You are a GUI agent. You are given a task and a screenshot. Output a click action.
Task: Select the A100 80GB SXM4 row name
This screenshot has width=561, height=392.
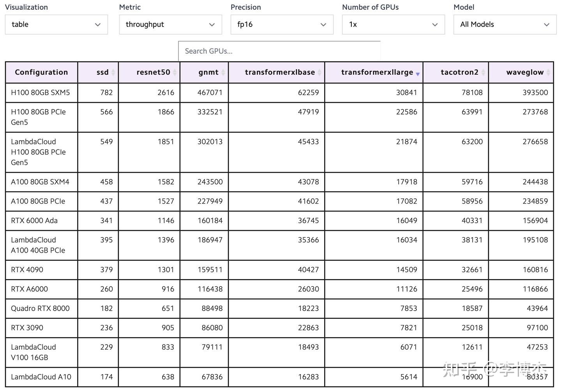tap(40, 182)
